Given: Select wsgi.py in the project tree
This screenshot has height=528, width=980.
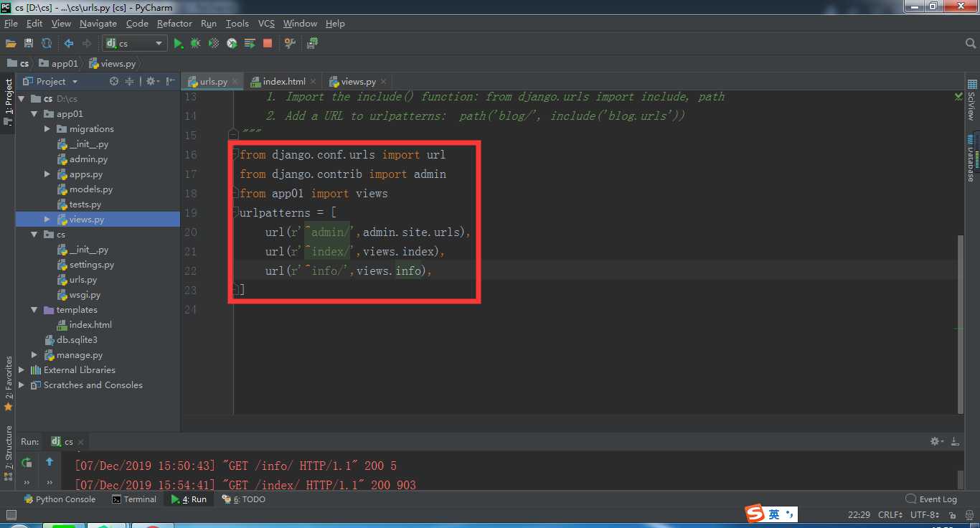Looking at the screenshot, I should point(85,295).
